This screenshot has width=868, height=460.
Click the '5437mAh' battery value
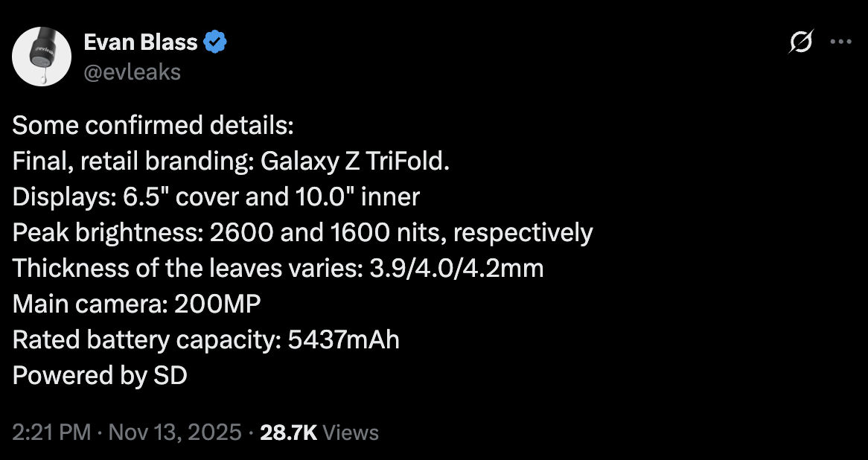click(343, 340)
